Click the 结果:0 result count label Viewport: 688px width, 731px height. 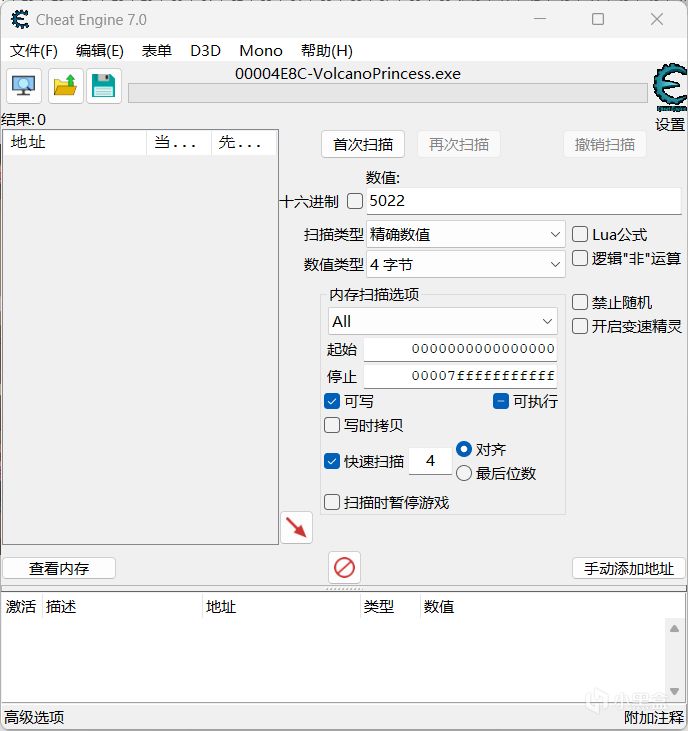click(x=23, y=120)
